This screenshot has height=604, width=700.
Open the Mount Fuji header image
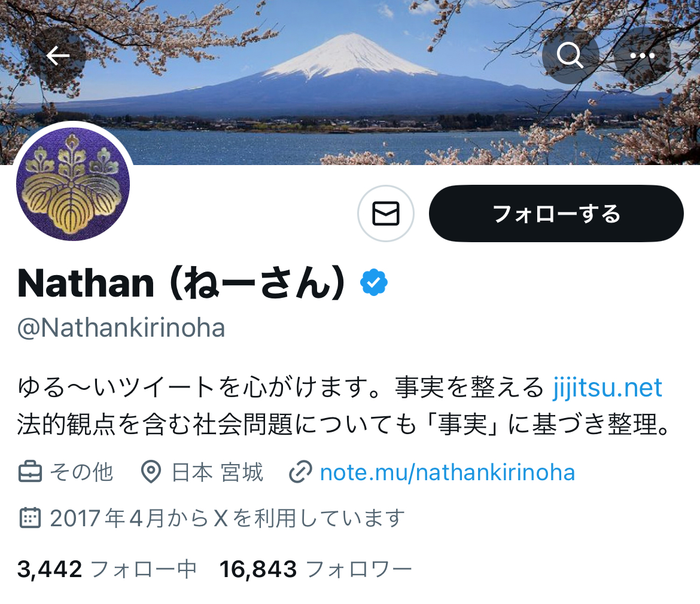tap(350, 83)
